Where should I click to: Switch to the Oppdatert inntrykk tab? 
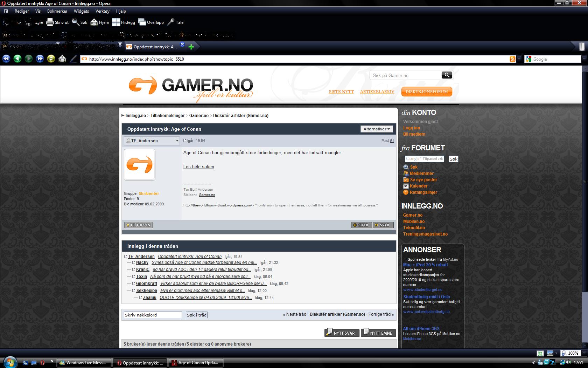click(154, 47)
